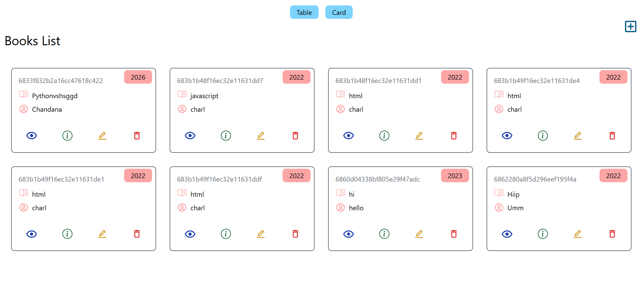
Task: Delete the book titled hi
Action: 454,234
